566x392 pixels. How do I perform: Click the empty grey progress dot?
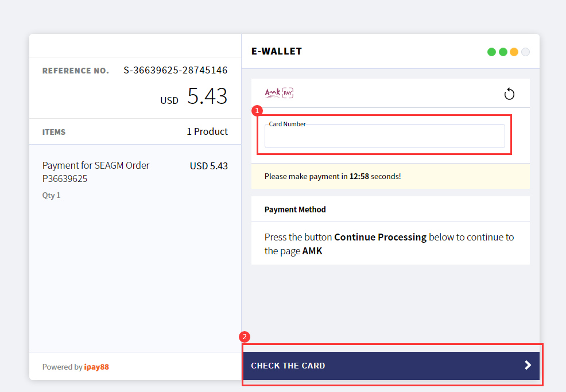[526, 52]
